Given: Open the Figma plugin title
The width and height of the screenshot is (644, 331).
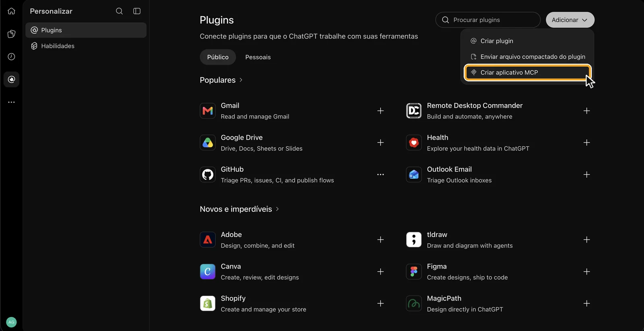Looking at the screenshot, I should (437, 266).
